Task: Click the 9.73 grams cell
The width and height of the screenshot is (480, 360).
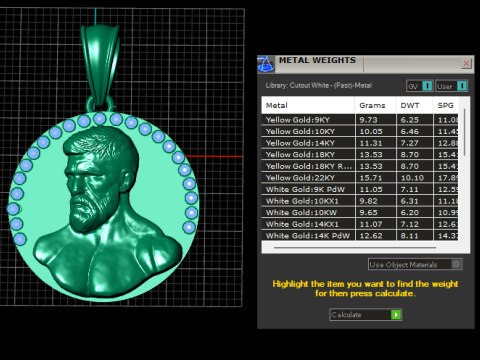Action: click(x=376, y=120)
